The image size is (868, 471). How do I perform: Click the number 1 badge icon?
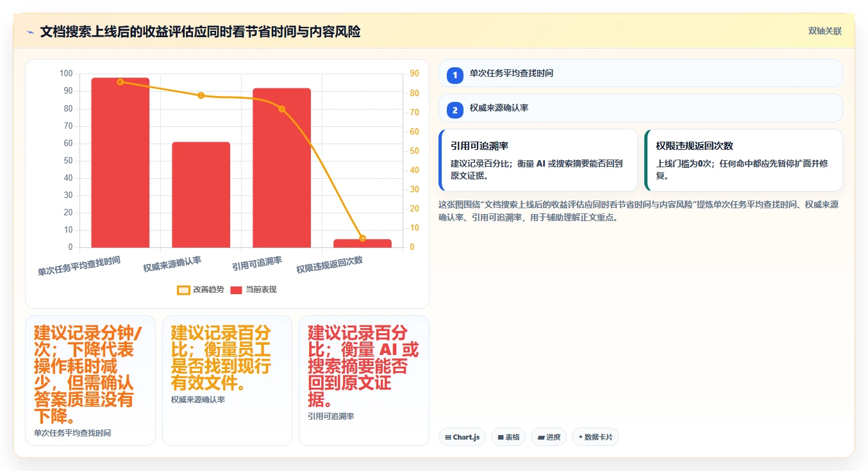click(x=455, y=75)
